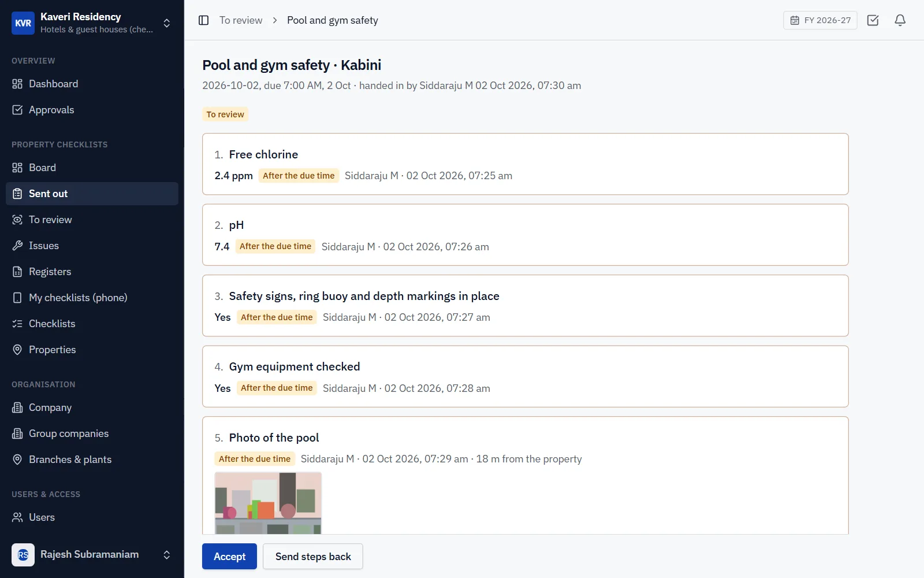Click After the due time tag under pH

(275, 246)
